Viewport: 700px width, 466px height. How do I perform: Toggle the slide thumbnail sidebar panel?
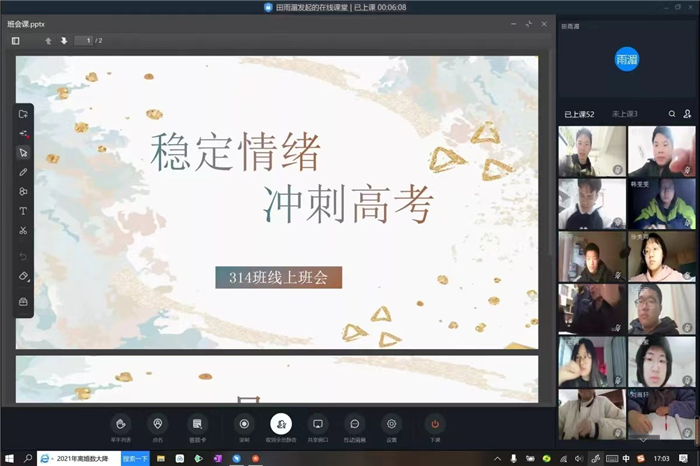pyautogui.click(x=16, y=41)
